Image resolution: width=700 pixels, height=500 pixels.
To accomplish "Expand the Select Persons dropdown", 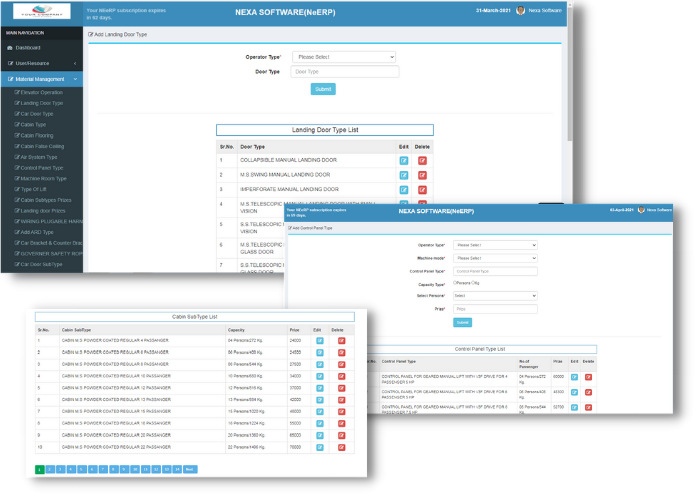I will tap(495, 296).
